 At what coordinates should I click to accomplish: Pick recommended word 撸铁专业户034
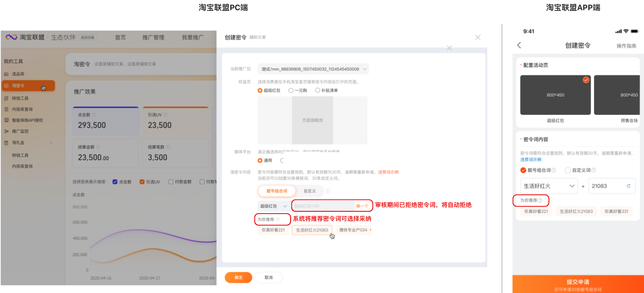[x=353, y=230]
